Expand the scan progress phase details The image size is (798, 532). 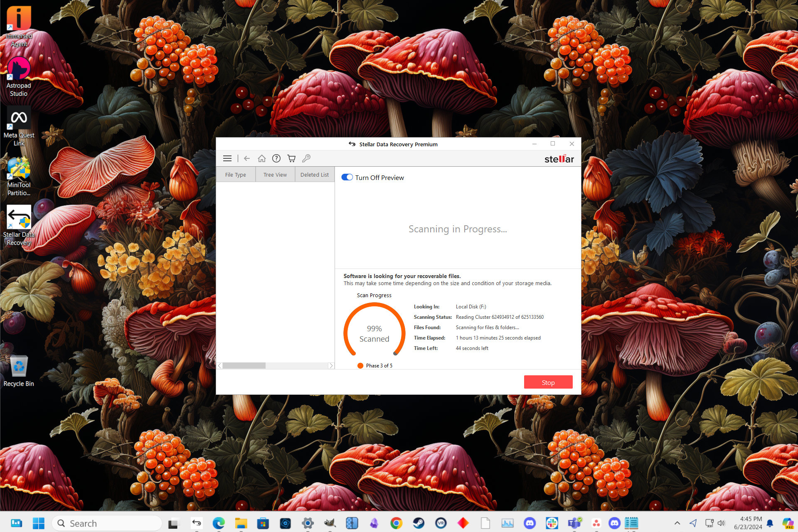tap(379, 365)
